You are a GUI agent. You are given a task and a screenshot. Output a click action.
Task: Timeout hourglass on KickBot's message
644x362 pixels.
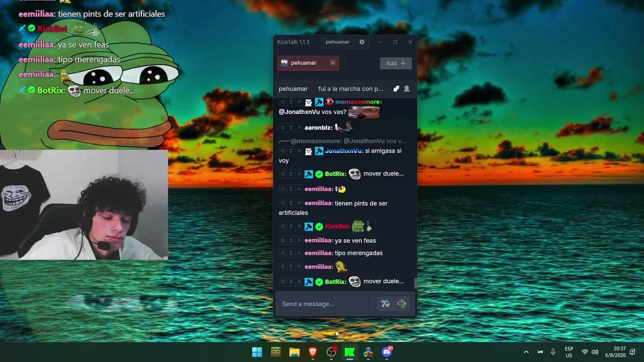[x=291, y=226]
